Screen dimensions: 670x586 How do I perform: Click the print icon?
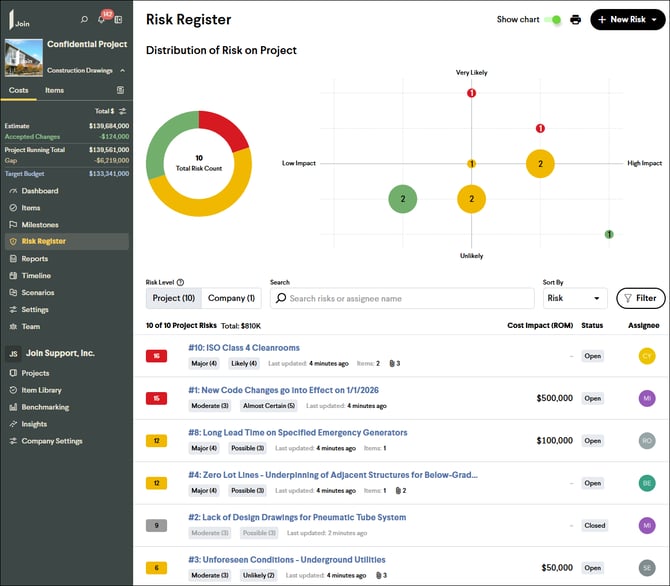[x=575, y=19]
